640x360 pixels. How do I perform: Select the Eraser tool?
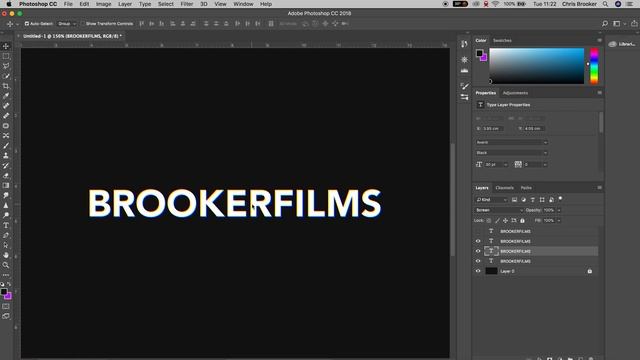click(x=6, y=176)
